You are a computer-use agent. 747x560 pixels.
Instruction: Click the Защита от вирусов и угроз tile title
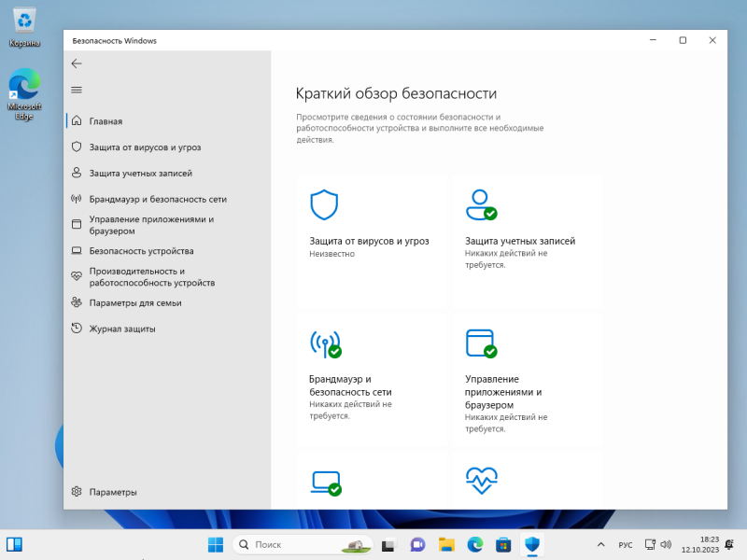pos(369,241)
